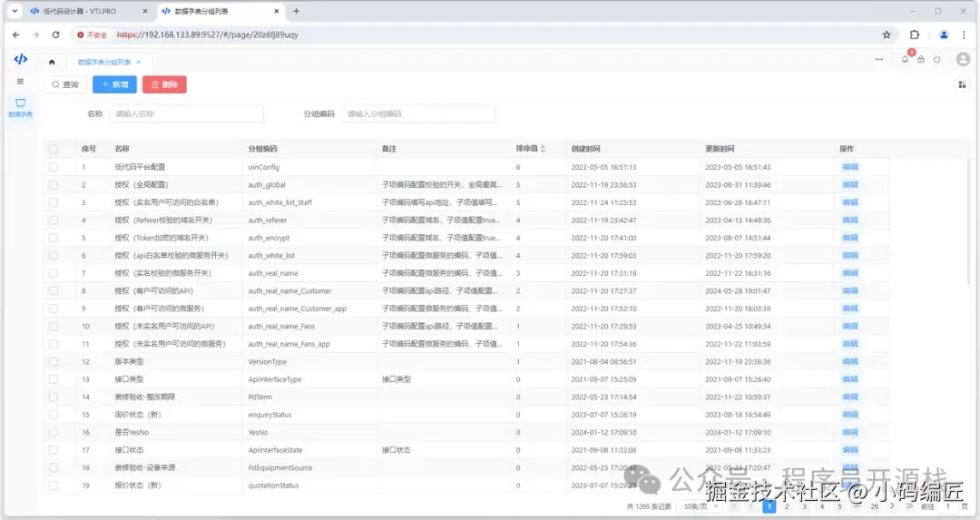Close the 低代码设计器 browser tab
Screen dimensions: 980x520
[x=145, y=11]
